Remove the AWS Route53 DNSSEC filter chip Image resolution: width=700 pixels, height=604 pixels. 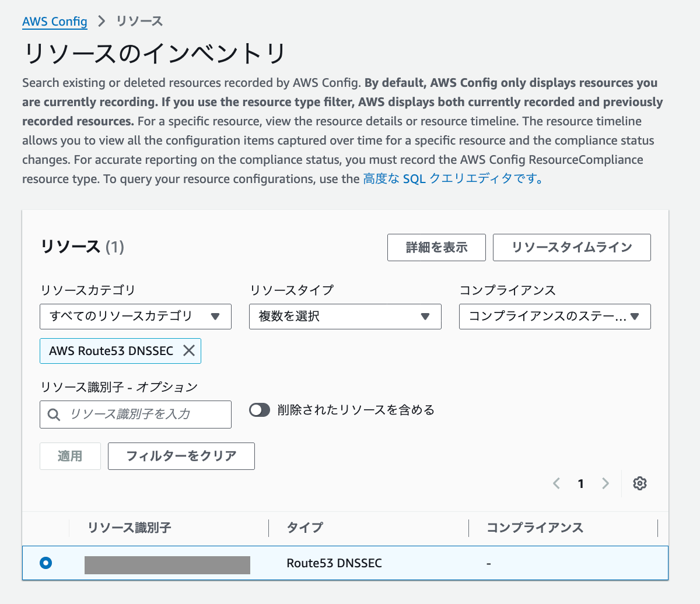[188, 350]
